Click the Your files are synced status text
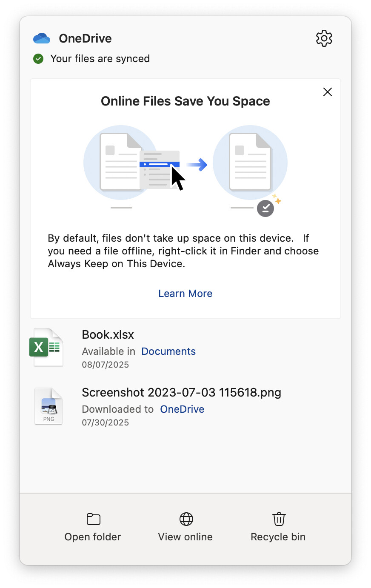 click(100, 59)
